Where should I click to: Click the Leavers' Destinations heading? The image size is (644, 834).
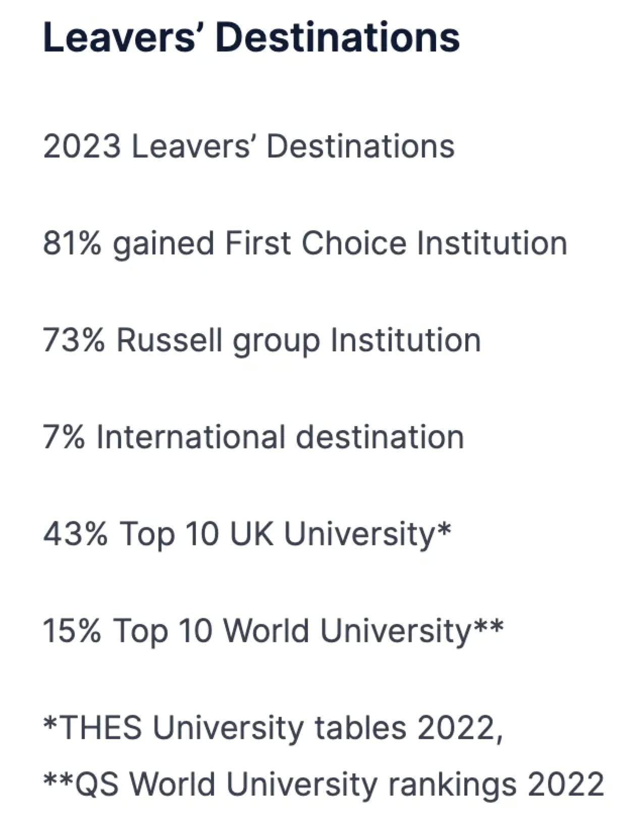click(x=251, y=37)
